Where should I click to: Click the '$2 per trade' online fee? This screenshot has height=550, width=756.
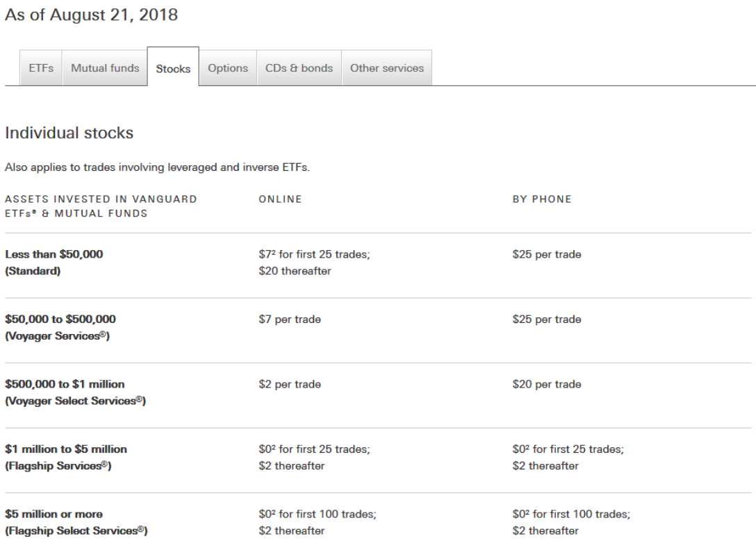point(290,384)
